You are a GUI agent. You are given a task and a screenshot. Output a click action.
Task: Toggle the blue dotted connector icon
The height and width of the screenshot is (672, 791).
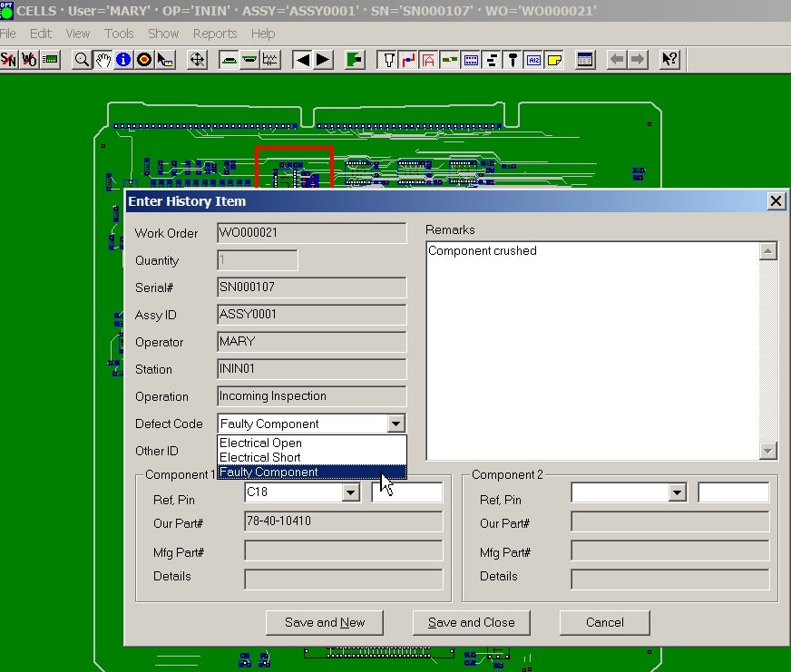click(x=471, y=60)
